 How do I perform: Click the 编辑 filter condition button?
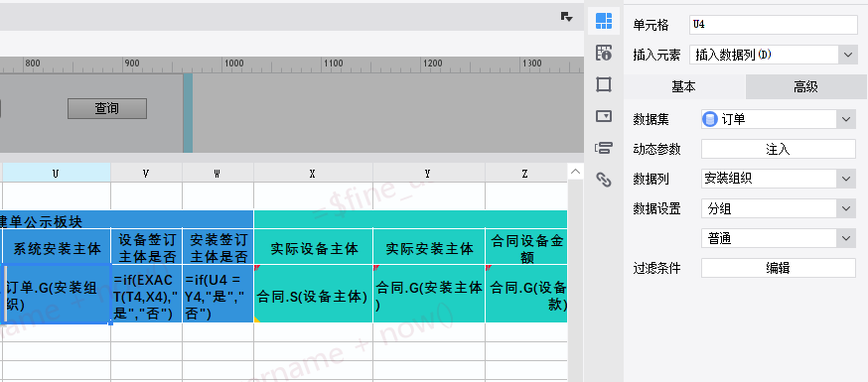(x=779, y=268)
